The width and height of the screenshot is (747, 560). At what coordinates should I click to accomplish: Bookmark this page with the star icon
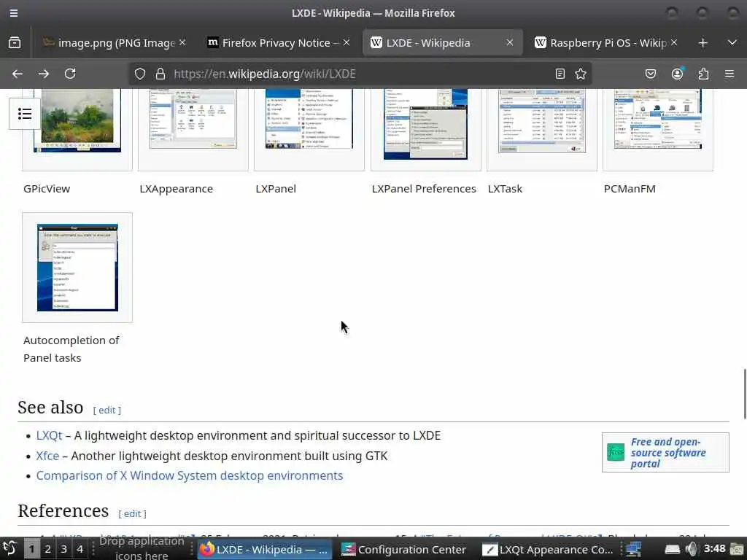click(580, 74)
